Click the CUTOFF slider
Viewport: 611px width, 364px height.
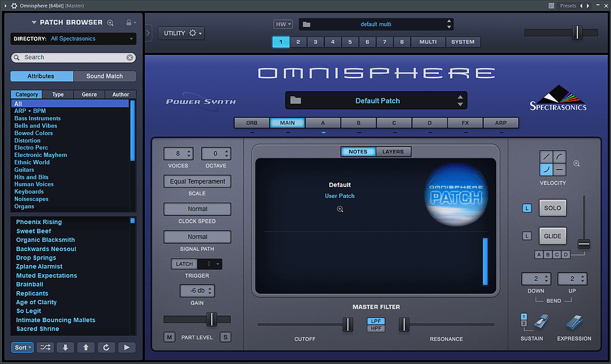[x=347, y=326]
